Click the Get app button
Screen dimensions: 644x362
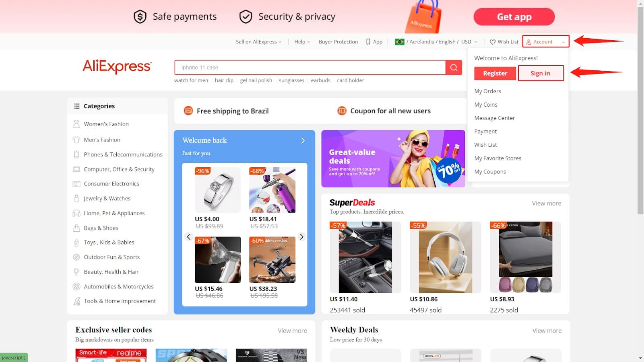514,17
